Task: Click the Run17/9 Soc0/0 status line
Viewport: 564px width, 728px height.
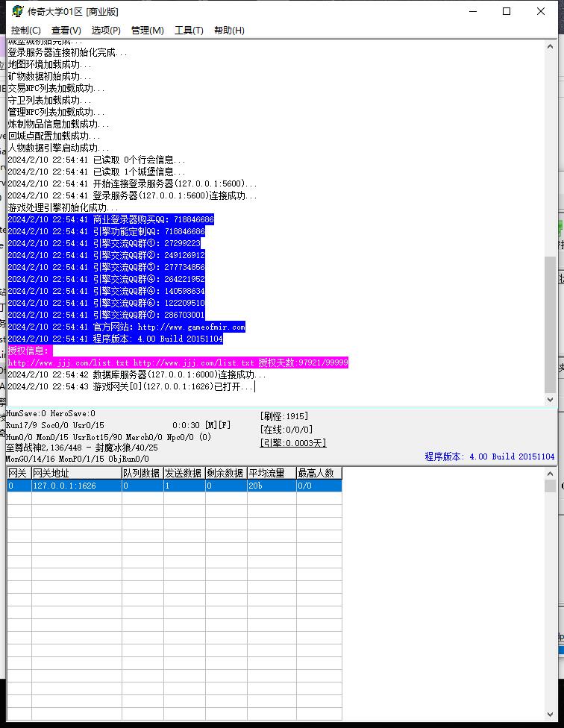Action: [x=54, y=425]
